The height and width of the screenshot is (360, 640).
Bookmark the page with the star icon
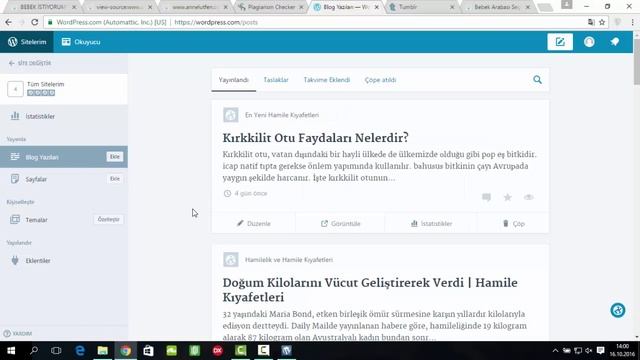click(602, 22)
